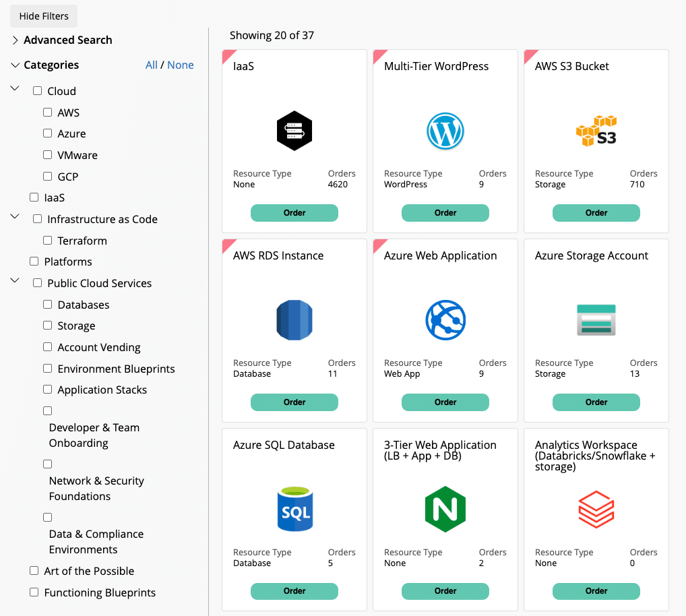Screen dimensions: 686x616
Task: Click the pink corner flag on AWS S3 Bucket
Action: click(530, 55)
